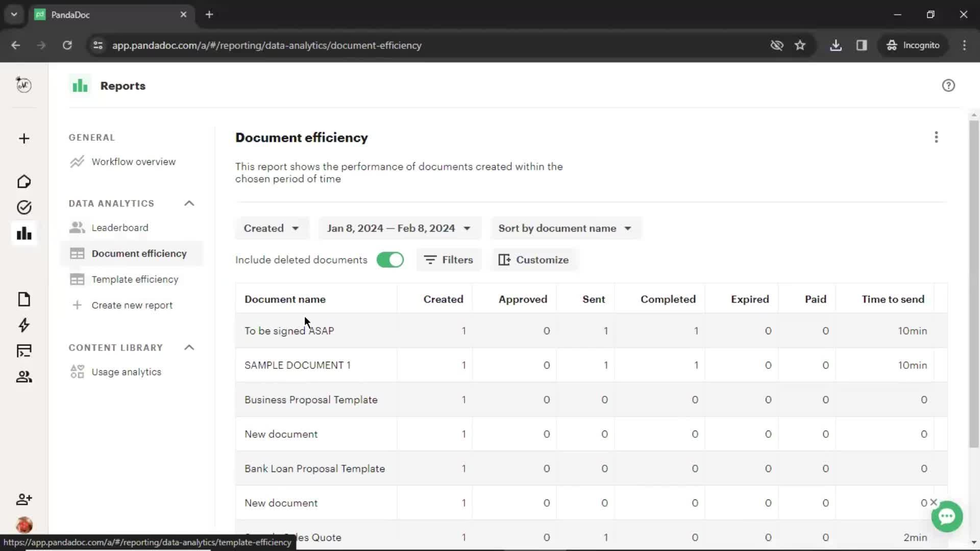Open the lightning bolt automations icon

point(24,325)
